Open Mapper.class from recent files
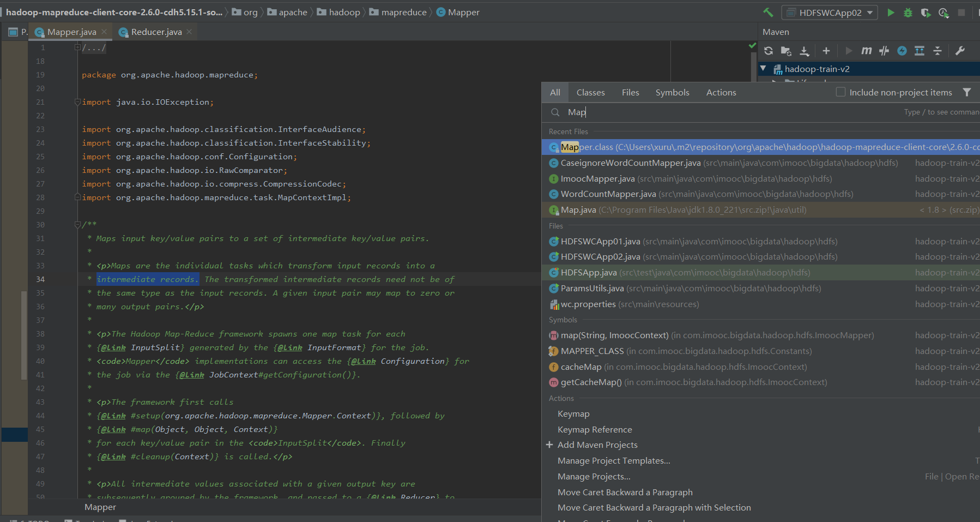980x522 pixels. [x=761, y=147]
